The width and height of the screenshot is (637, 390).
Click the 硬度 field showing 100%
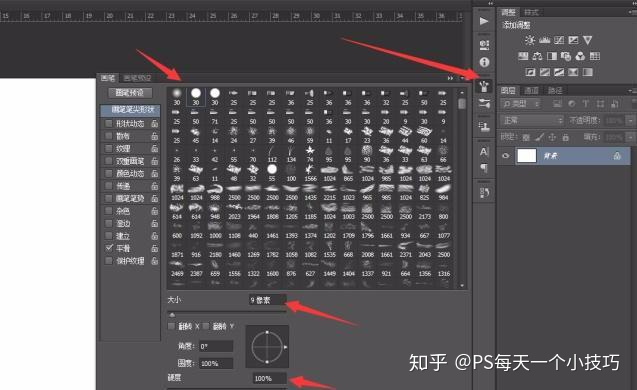point(269,378)
